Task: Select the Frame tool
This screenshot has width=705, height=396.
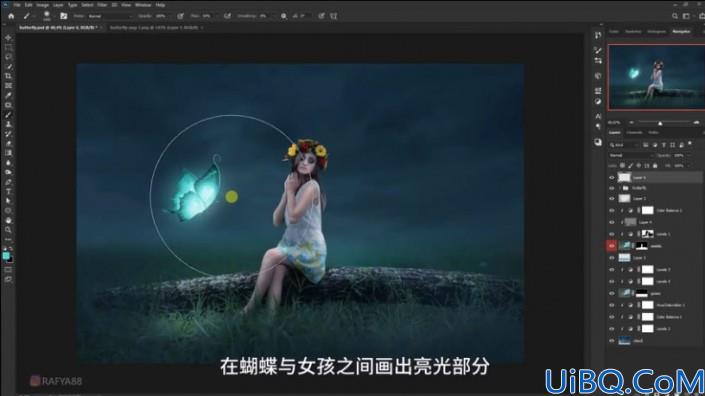Action: pos(8,85)
